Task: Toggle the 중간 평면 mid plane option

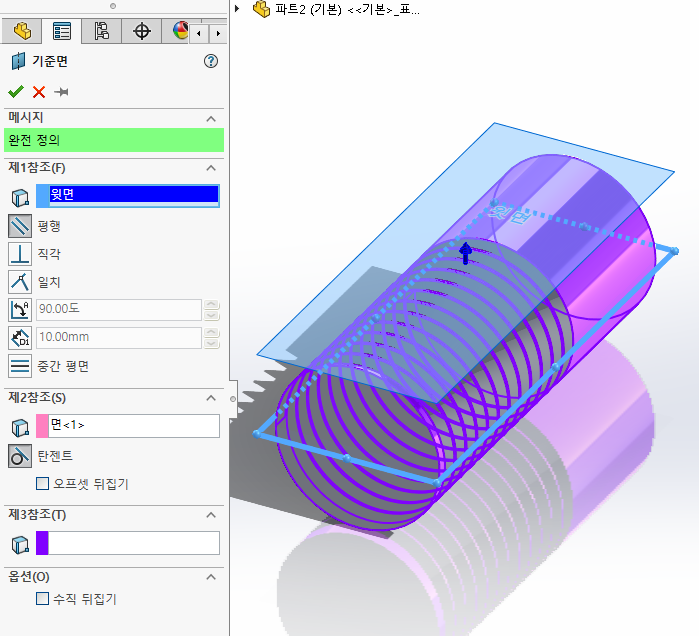Action: [x=20, y=366]
